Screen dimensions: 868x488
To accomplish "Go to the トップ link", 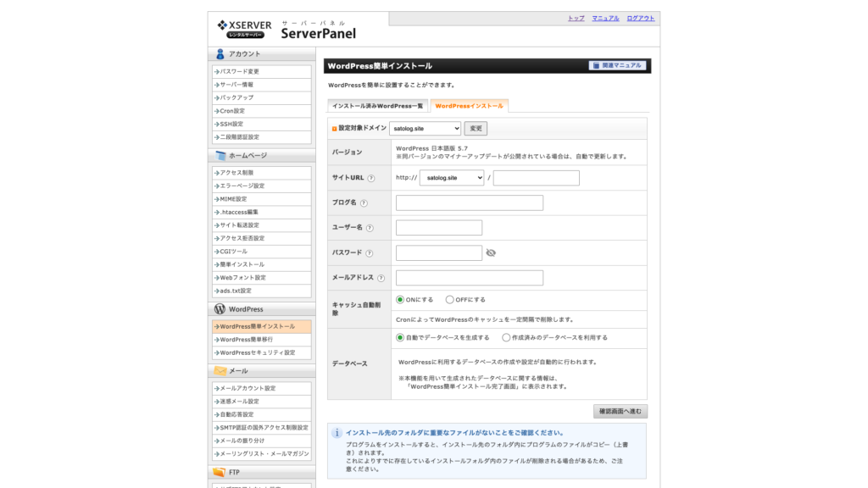I will [x=576, y=19].
